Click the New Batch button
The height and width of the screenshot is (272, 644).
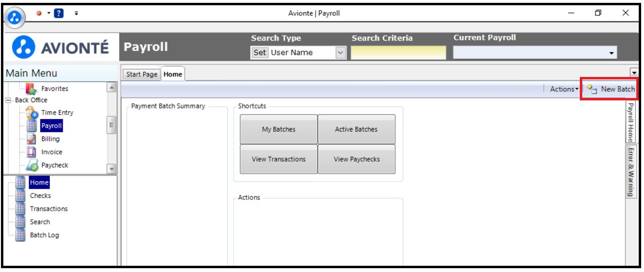click(x=610, y=89)
